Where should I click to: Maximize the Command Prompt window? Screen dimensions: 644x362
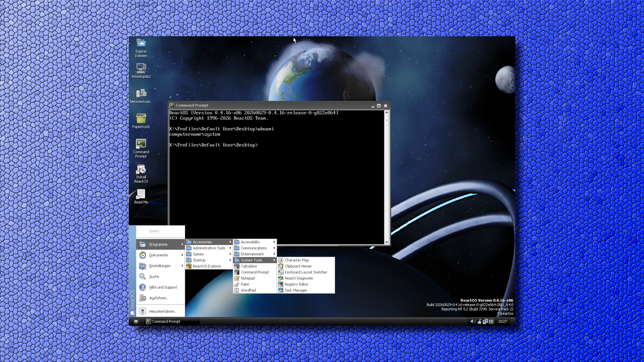[379, 106]
